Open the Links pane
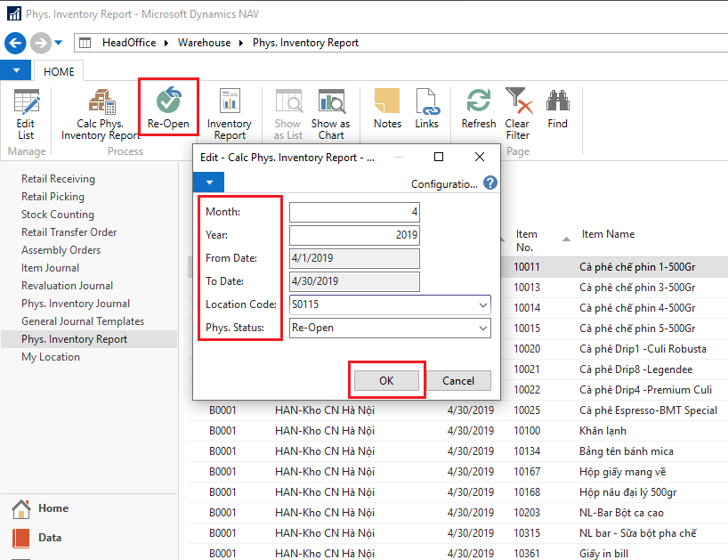 [426, 109]
